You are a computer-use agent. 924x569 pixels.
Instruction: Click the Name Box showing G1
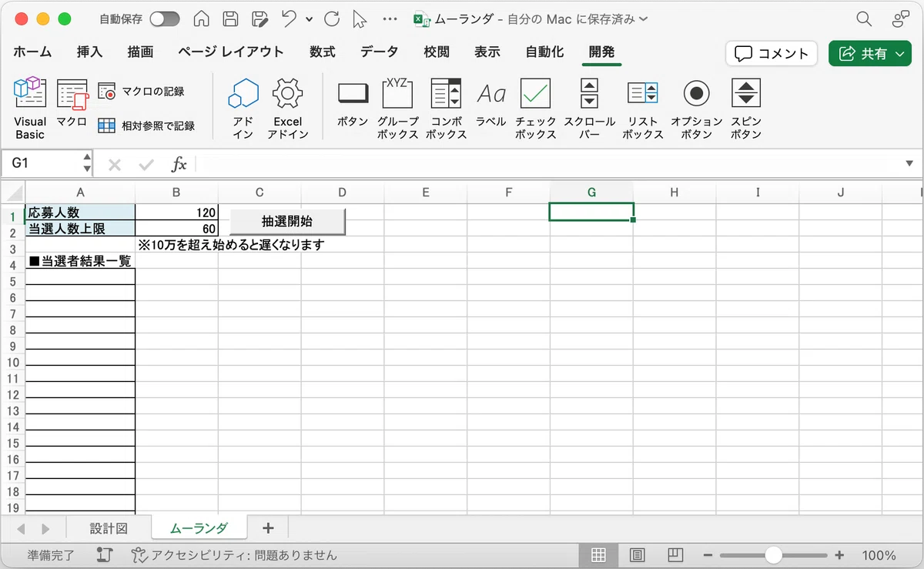42,163
